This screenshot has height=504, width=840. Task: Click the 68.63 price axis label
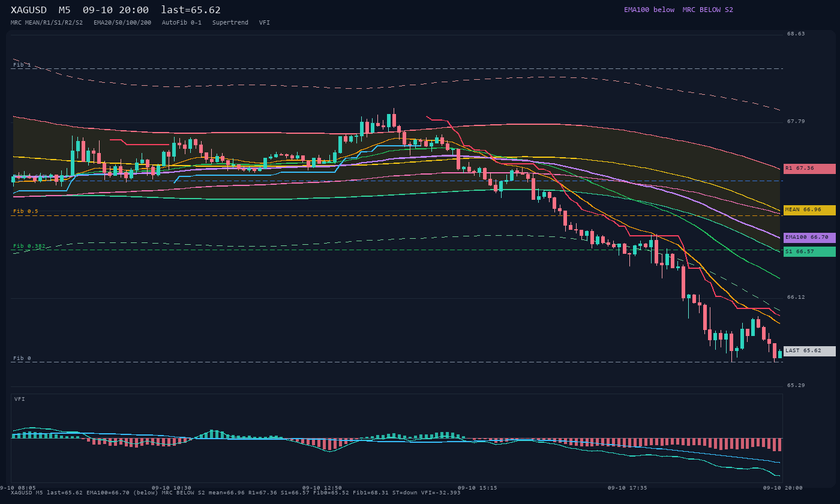point(796,34)
